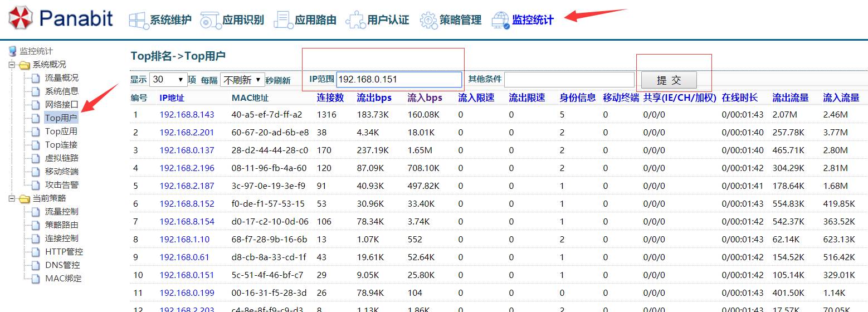The height and width of the screenshot is (312, 868).
Task: Click page icon beside Top应用
Action: click(x=36, y=131)
